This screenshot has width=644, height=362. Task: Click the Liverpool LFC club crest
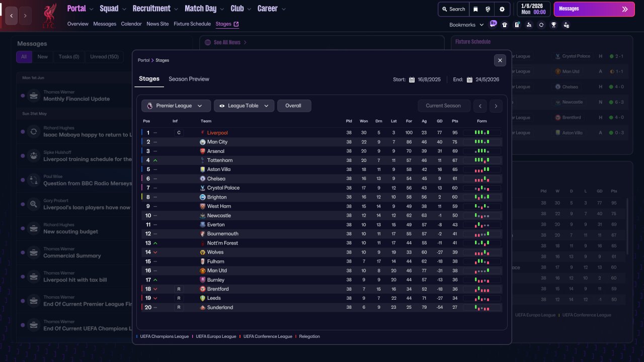click(x=49, y=16)
